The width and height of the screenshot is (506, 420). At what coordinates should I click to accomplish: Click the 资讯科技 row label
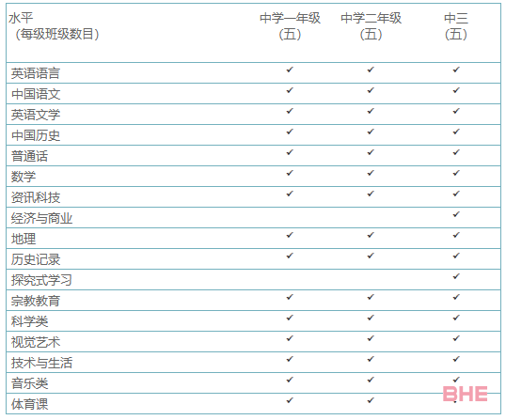coord(36,197)
